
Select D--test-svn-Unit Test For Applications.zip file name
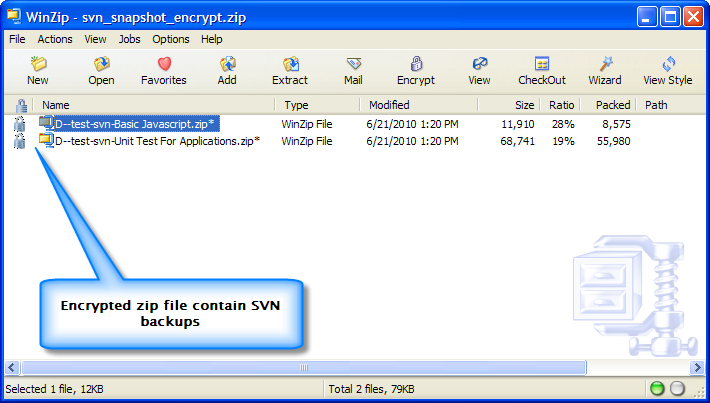click(x=158, y=141)
